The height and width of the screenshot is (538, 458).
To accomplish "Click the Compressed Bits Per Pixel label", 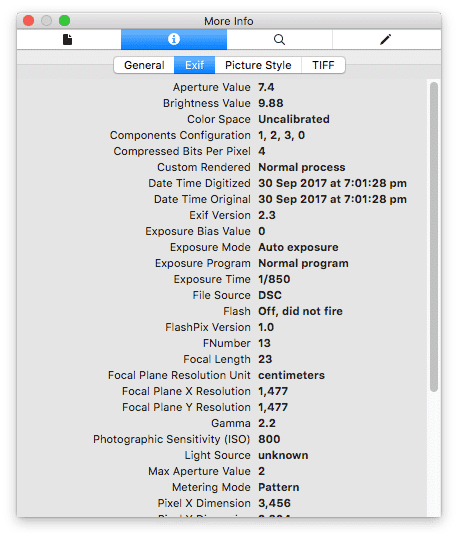I will pyautogui.click(x=182, y=151).
